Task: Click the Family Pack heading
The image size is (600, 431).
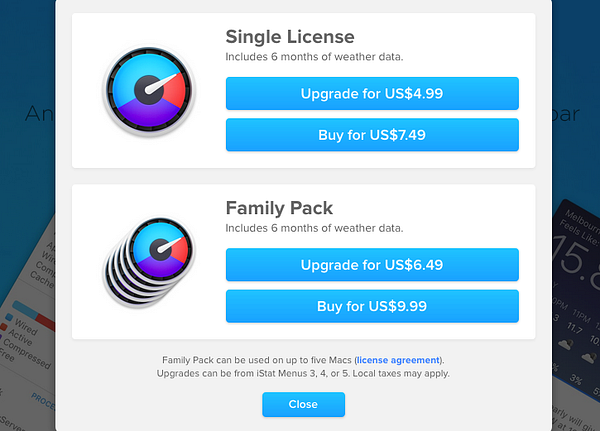Action: [279, 208]
